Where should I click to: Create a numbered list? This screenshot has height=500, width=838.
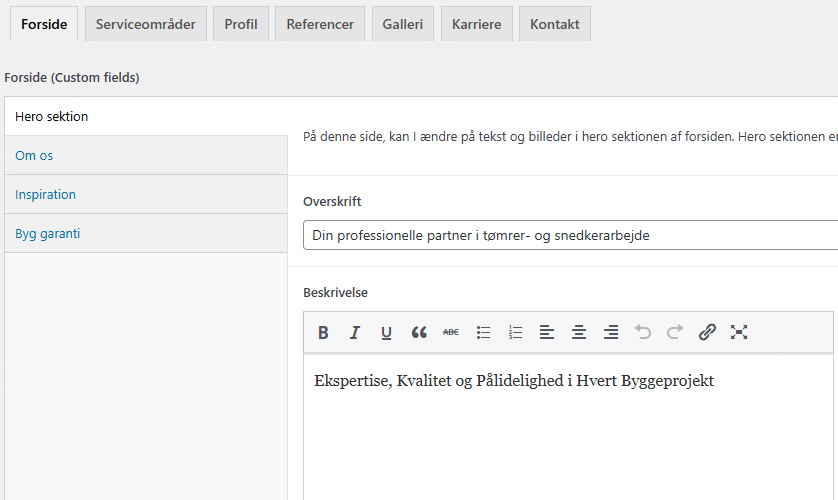tap(515, 333)
